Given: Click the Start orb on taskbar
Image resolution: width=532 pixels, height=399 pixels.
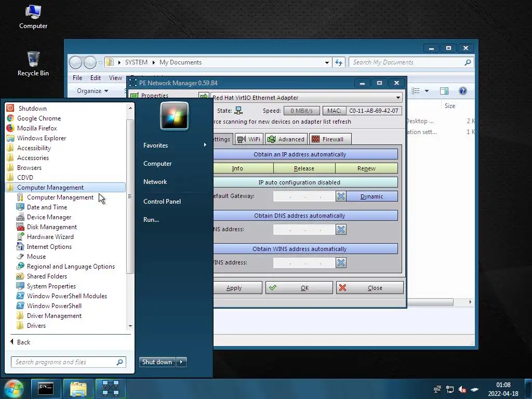Looking at the screenshot, I should tap(14, 389).
